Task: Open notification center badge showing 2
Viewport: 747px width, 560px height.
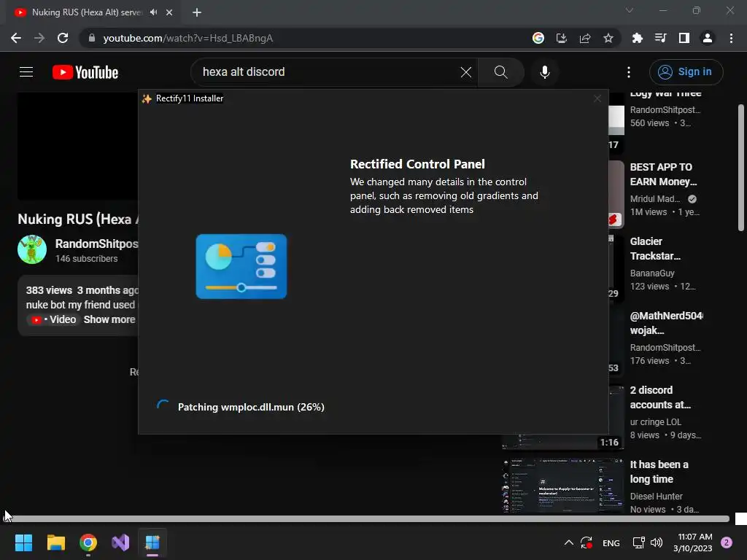Action: pyautogui.click(x=727, y=542)
